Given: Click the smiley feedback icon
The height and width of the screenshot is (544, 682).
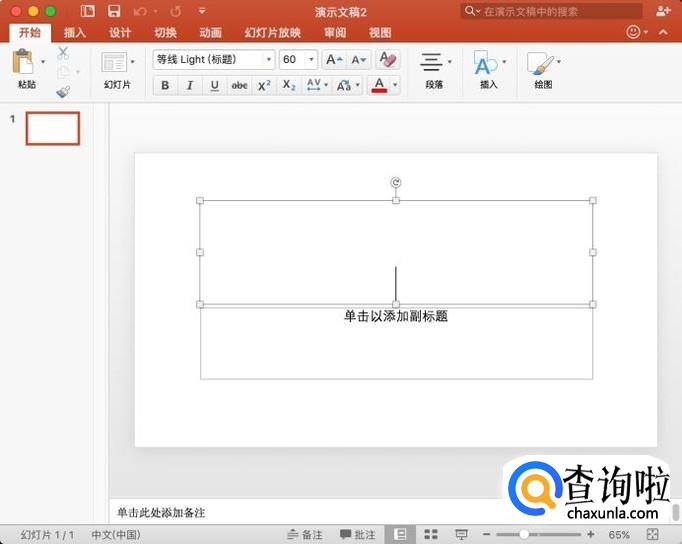Looking at the screenshot, I should coord(633,32).
